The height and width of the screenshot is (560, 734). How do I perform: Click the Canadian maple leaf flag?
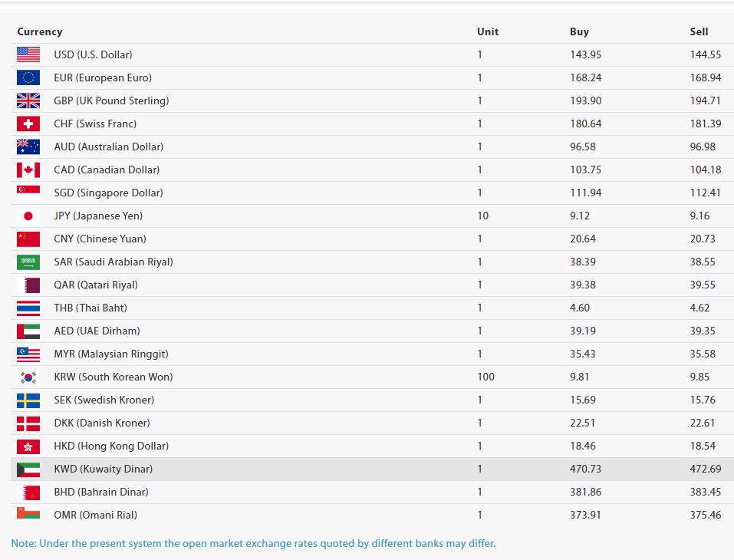tap(28, 170)
